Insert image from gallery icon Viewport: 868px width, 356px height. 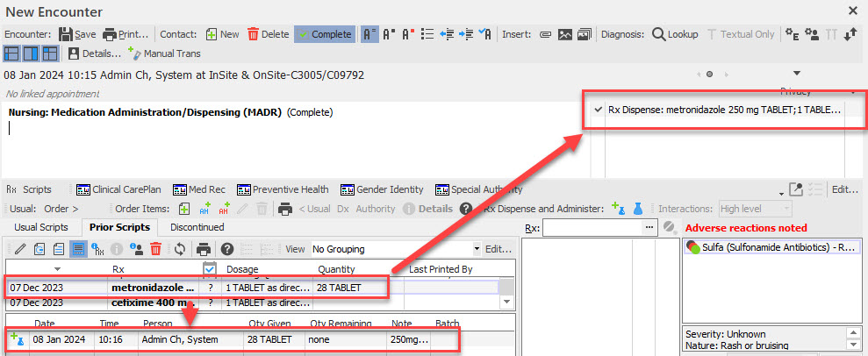click(584, 34)
